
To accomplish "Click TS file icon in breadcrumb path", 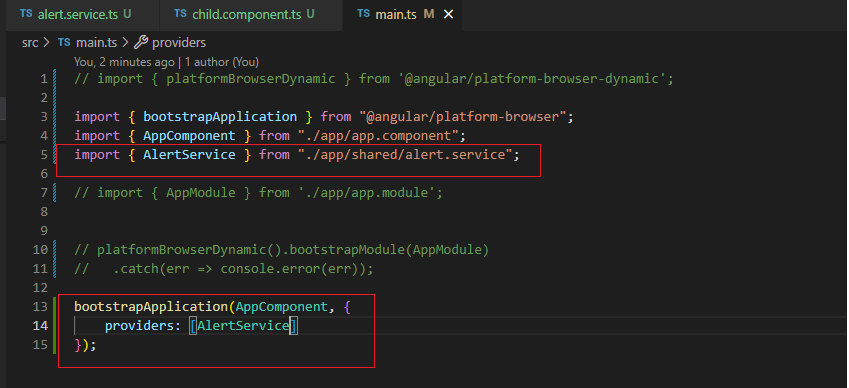I will click(64, 42).
